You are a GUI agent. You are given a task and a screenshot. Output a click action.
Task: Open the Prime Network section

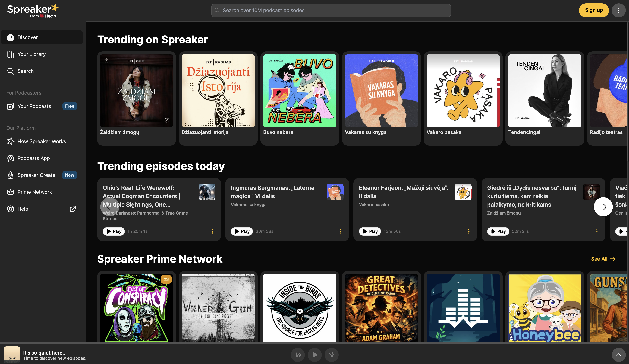tap(35, 192)
